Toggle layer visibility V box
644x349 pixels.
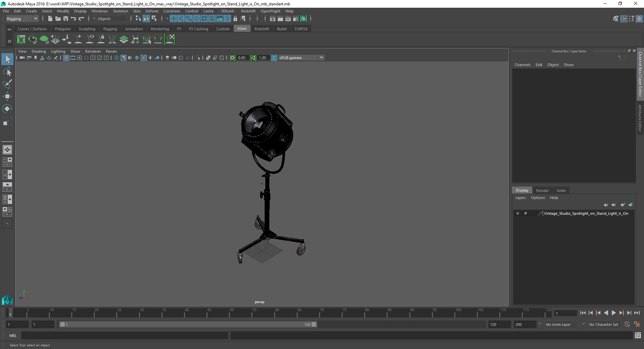pos(518,213)
